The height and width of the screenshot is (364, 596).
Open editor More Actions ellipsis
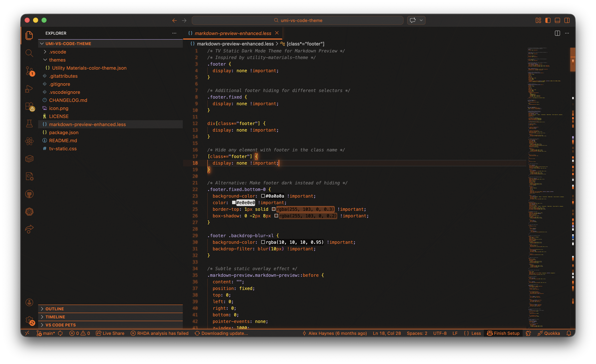click(x=567, y=33)
